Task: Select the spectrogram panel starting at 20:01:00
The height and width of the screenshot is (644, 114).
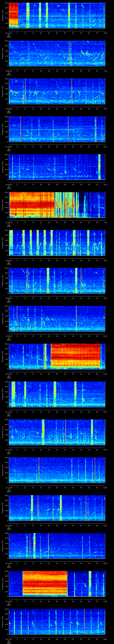Action: 57,16
